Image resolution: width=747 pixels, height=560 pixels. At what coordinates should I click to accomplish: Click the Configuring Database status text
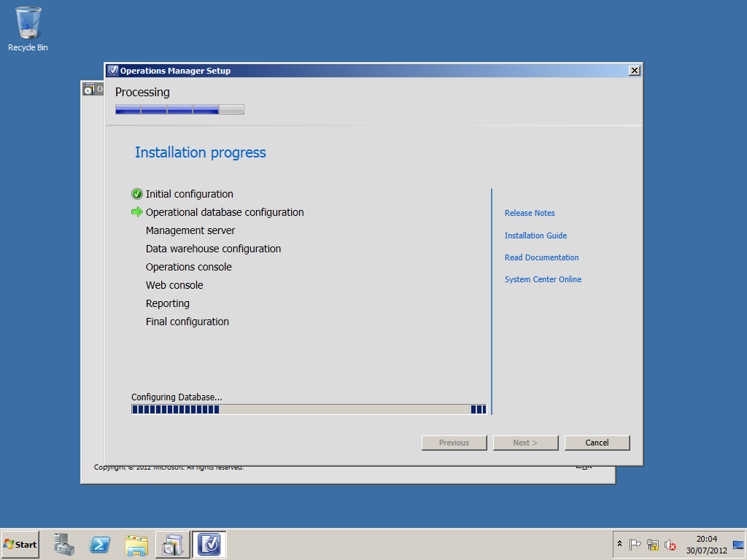pos(177,397)
